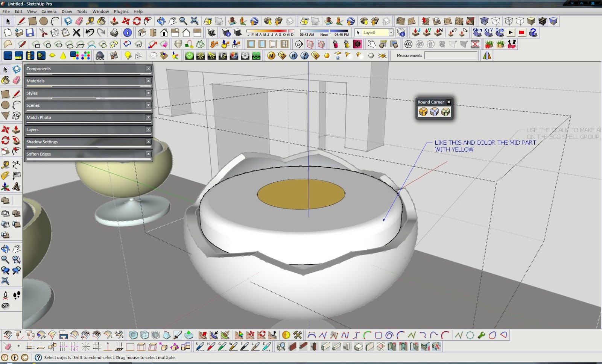Select the Freehand drawing tool
Screen dimensions: 602x364
point(17,116)
